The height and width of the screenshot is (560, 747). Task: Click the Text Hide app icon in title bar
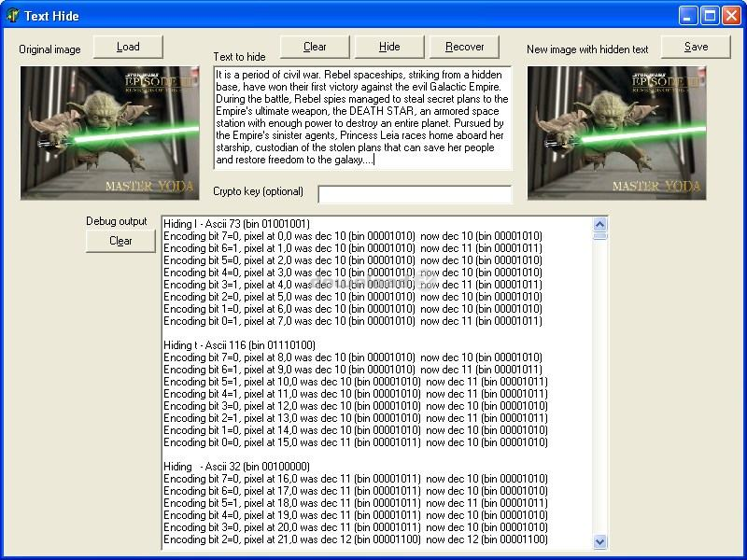click(13, 15)
